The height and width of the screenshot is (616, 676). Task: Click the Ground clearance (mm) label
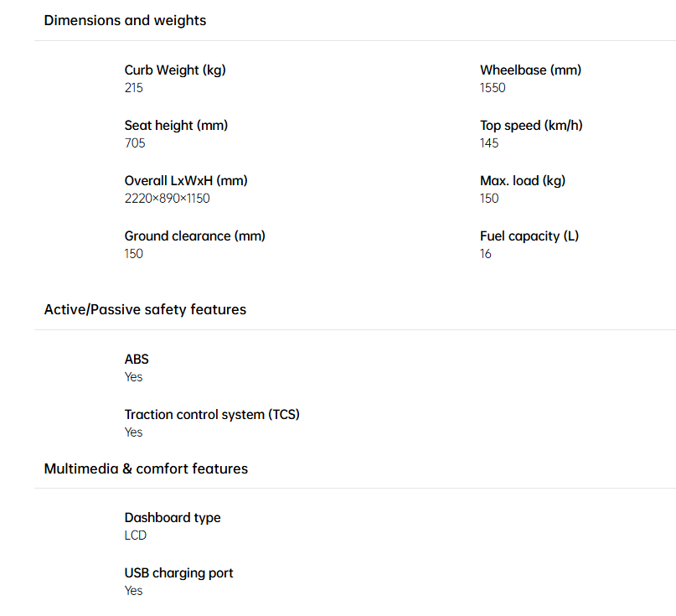point(194,236)
